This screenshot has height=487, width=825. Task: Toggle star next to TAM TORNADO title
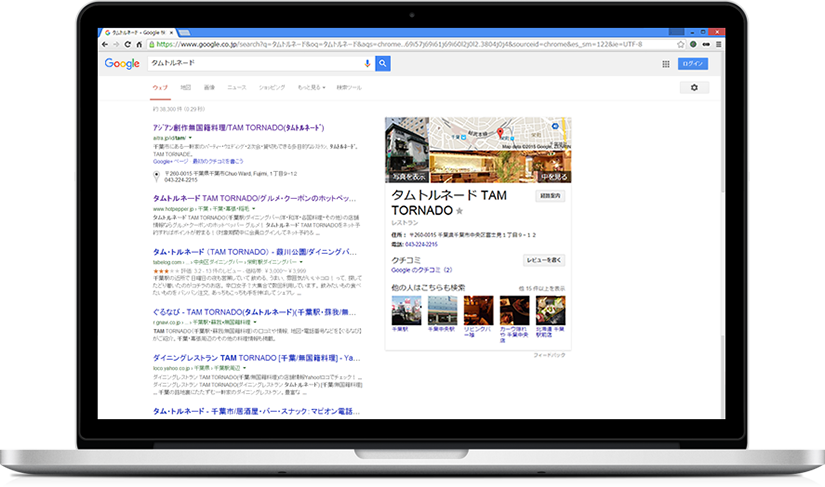pyautogui.click(x=460, y=212)
